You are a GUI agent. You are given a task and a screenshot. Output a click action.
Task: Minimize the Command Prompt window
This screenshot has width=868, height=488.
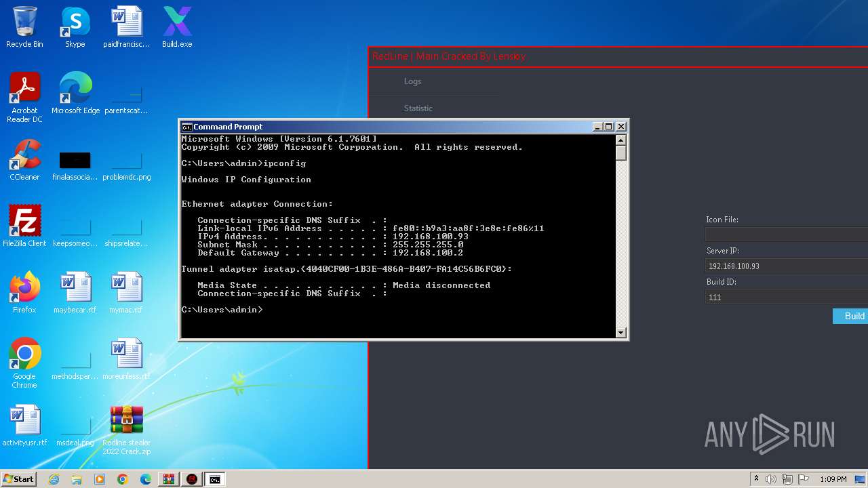click(x=597, y=127)
